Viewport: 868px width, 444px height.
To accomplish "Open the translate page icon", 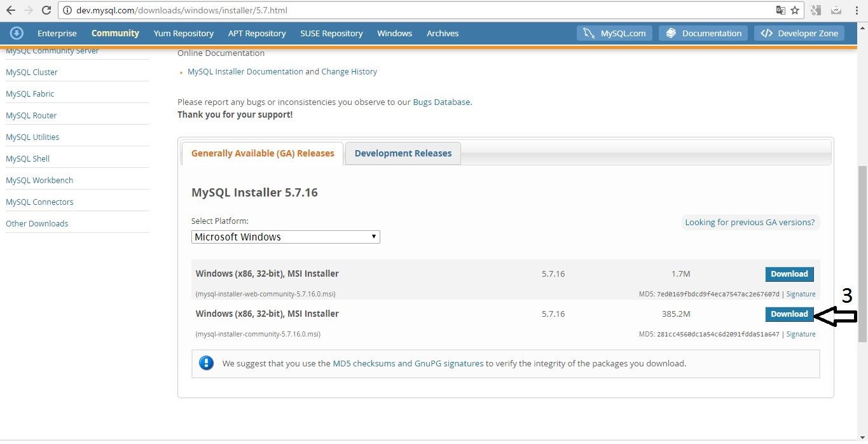I will coord(780,10).
